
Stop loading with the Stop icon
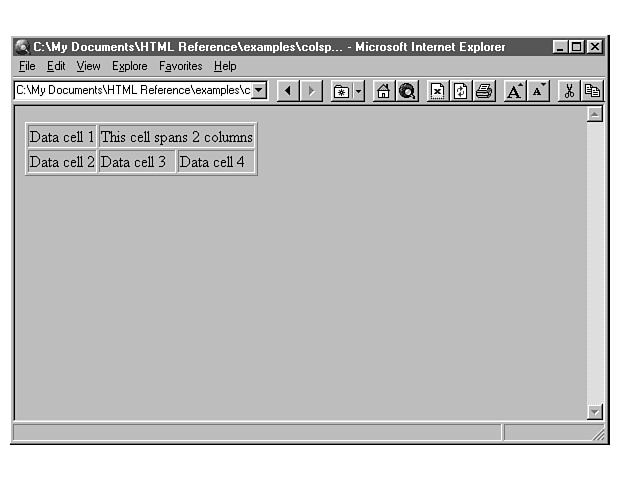438,91
